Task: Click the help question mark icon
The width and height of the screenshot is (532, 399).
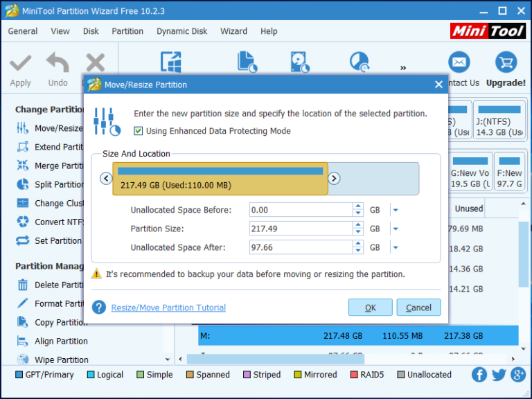Action: [x=99, y=308]
